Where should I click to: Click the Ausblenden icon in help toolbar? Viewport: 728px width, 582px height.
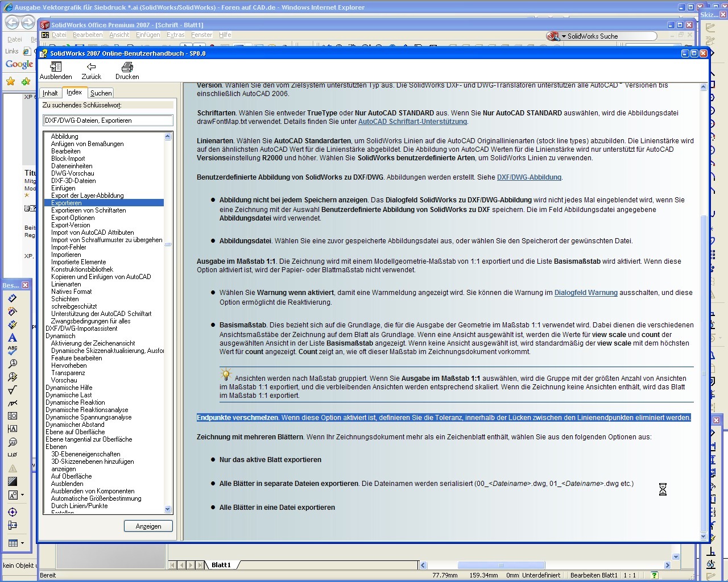coord(56,66)
